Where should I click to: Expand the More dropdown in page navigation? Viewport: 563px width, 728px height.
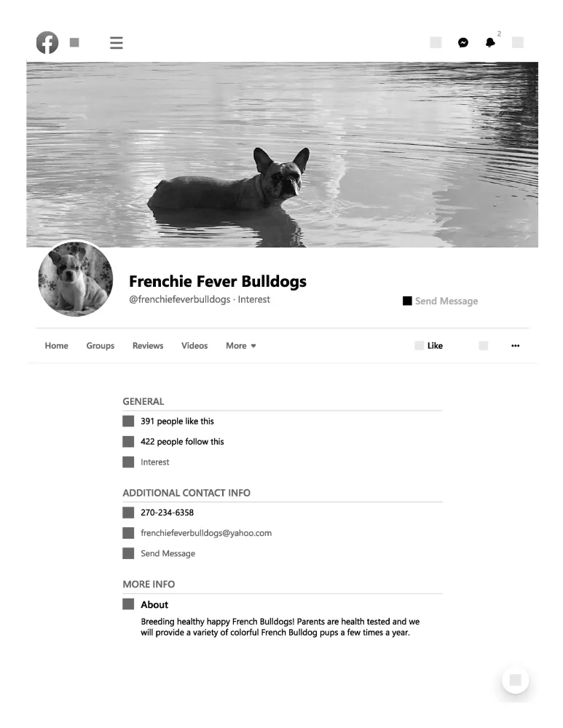240,345
